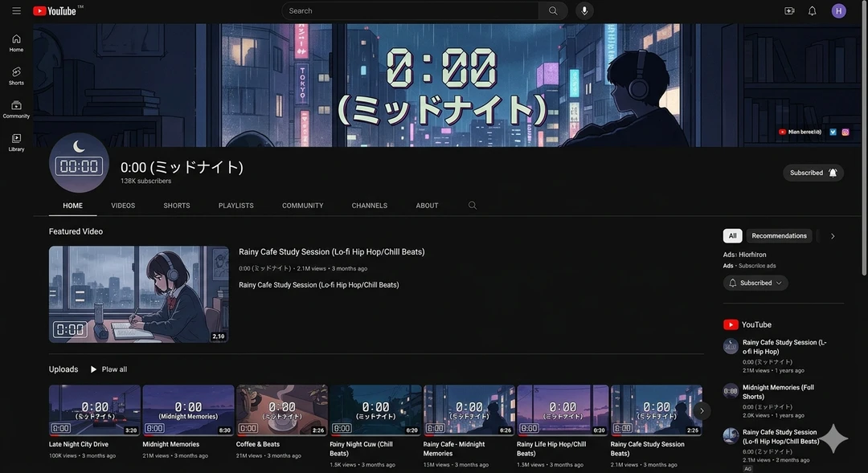
Task: Open the Create video icon
Action: pyautogui.click(x=789, y=10)
